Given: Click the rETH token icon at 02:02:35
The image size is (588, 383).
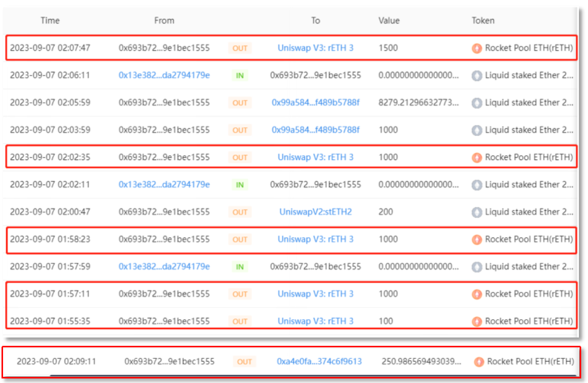Looking at the screenshot, I should [477, 157].
